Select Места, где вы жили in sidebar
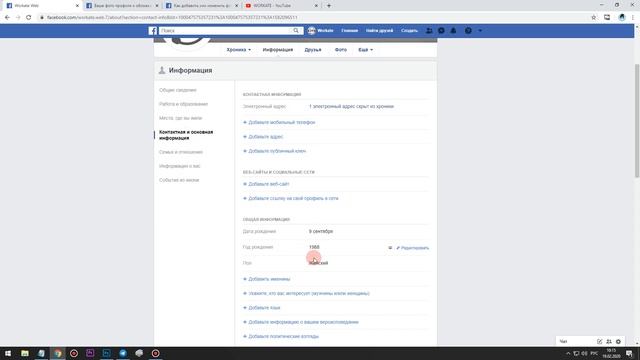 [180, 118]
